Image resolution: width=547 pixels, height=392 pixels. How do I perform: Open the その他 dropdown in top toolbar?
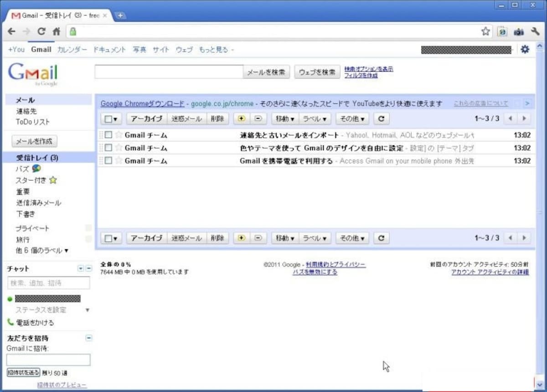352,119
